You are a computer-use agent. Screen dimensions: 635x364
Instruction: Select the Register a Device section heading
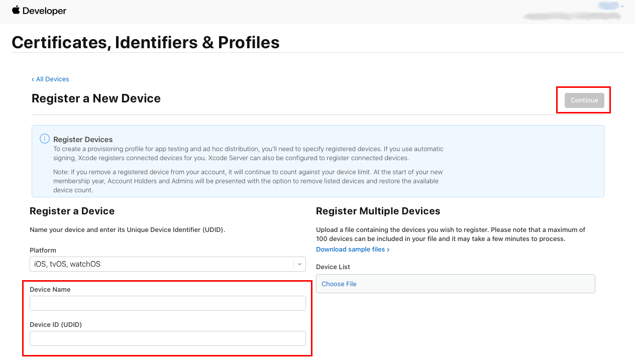(x=73, y=211)
